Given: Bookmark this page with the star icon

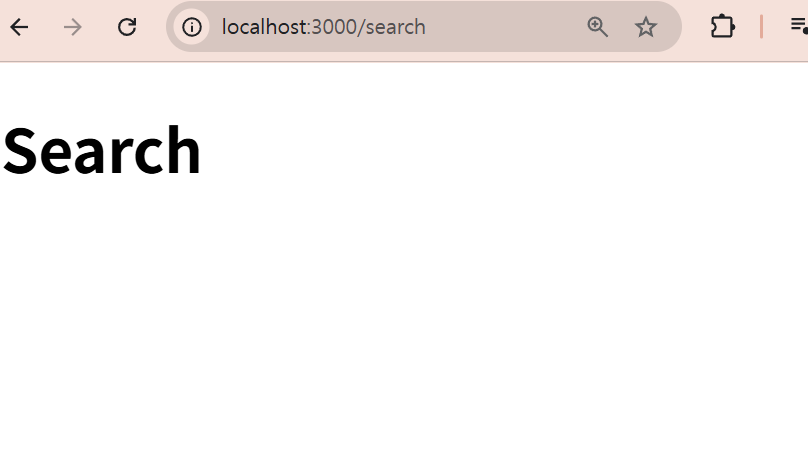Looking at the screenshot, I should tap(646, 27).
